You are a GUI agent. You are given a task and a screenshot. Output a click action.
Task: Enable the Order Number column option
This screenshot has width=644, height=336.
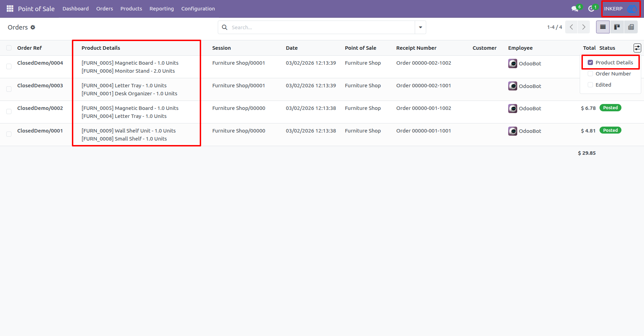(x=590, y=74)
